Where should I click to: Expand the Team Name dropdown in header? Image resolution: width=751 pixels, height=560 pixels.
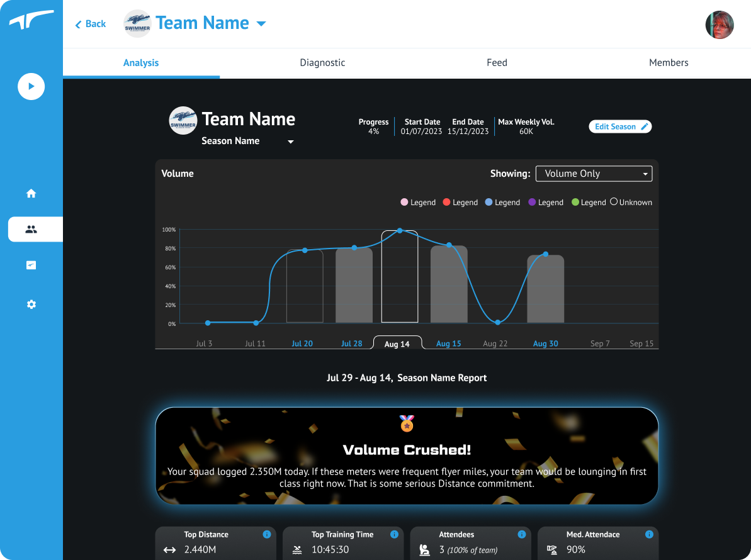pyautogui.click(x=261, y=23)
